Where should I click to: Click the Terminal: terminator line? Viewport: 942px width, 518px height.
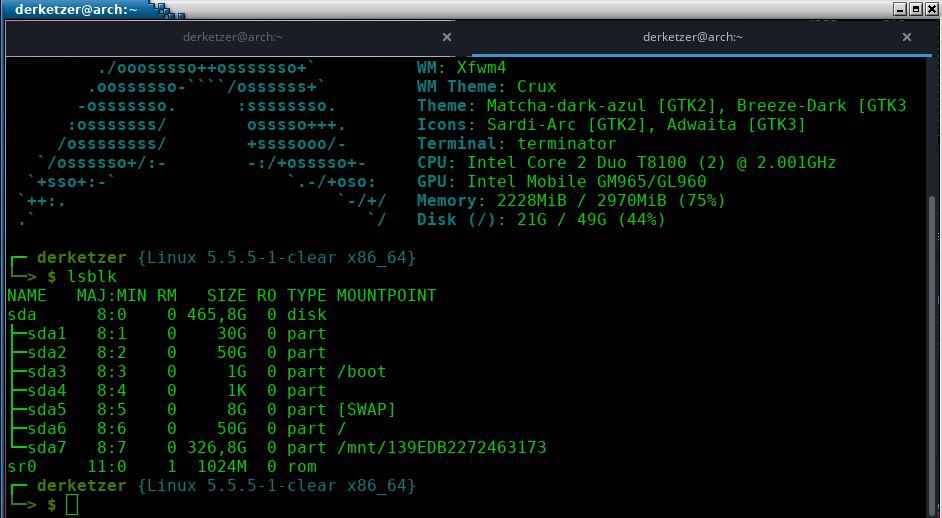point(517,144)
